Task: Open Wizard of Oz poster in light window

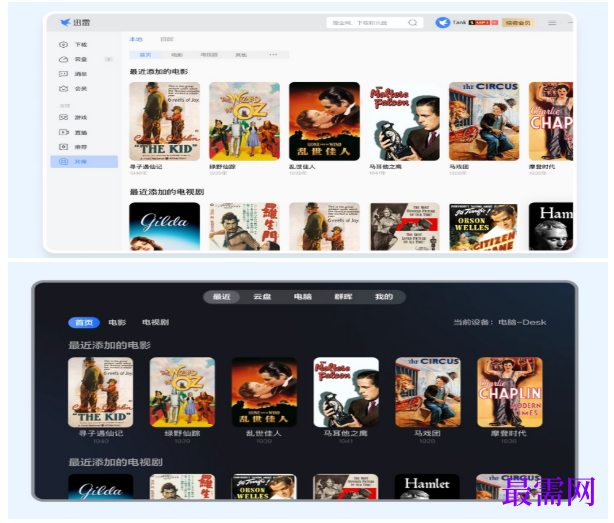Action: coord(244,121)
